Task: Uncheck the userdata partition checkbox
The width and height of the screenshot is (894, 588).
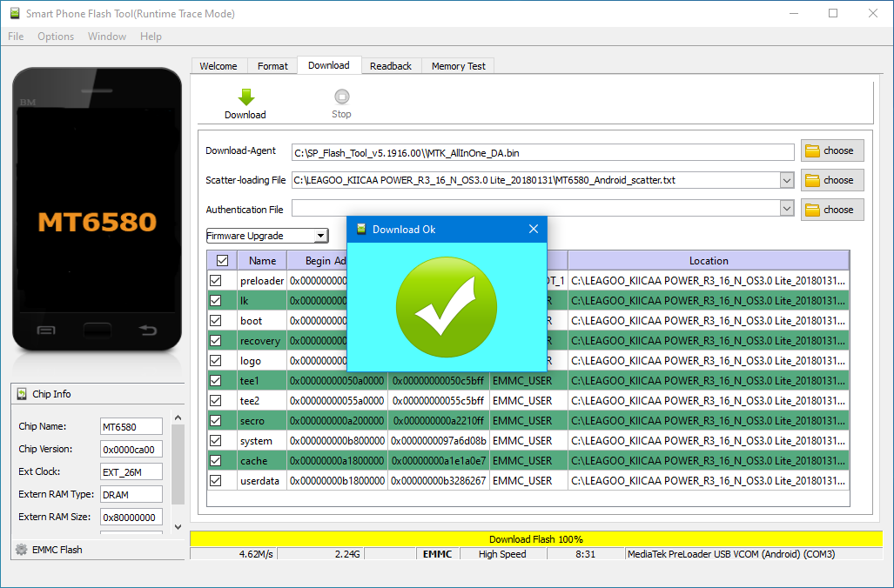Action: 216,480
